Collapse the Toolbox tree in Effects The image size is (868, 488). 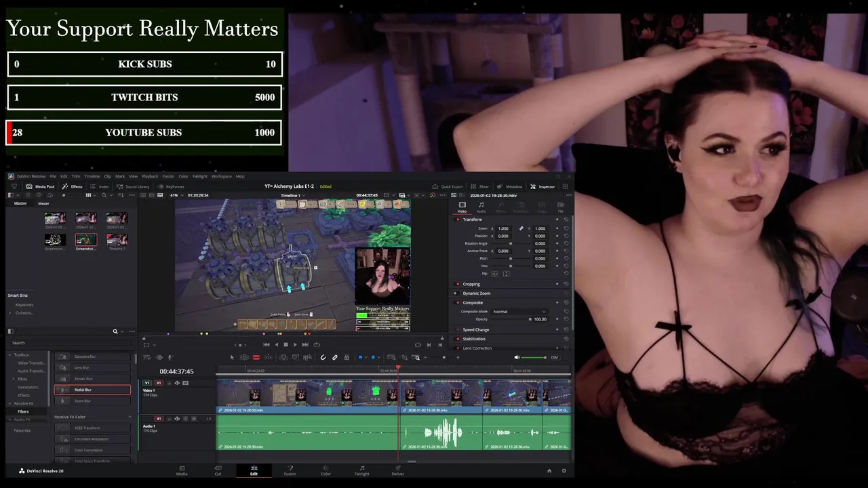(9, 355)
